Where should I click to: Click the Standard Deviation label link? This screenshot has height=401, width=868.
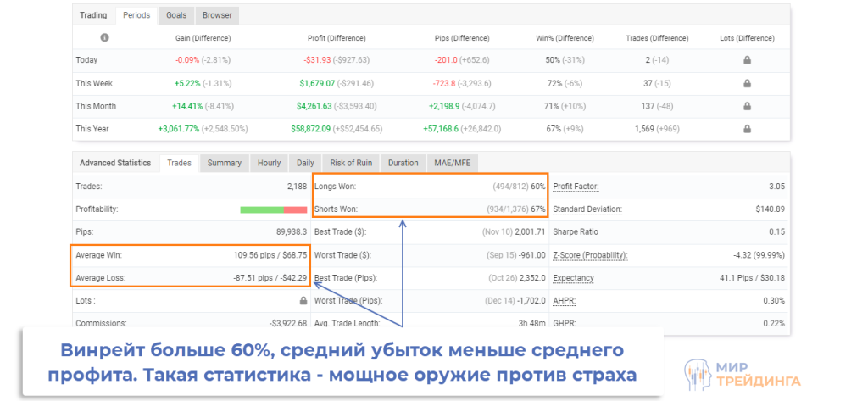point(587,209)
